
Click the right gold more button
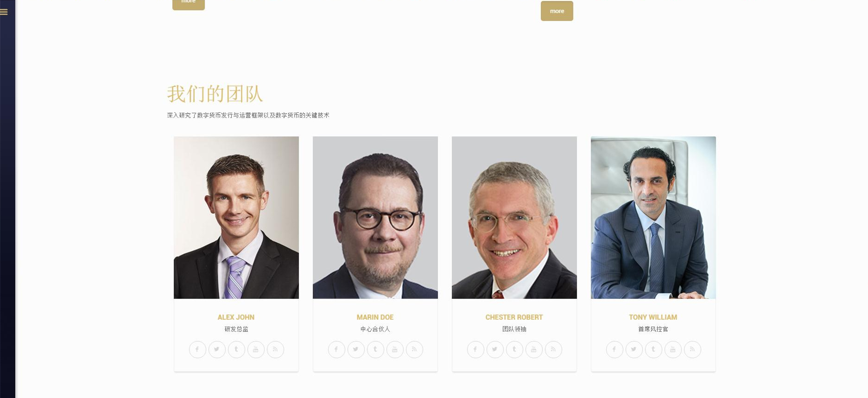click(557, 11)
